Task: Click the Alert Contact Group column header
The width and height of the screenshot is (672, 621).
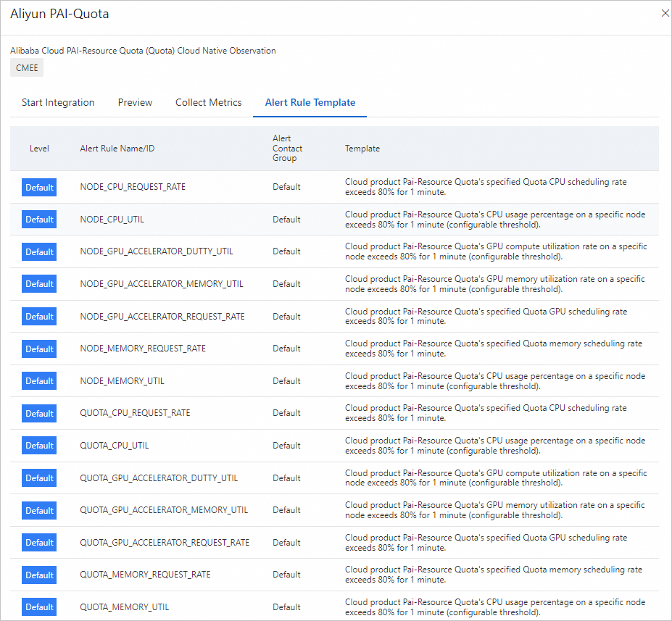Action: [287, 148]
